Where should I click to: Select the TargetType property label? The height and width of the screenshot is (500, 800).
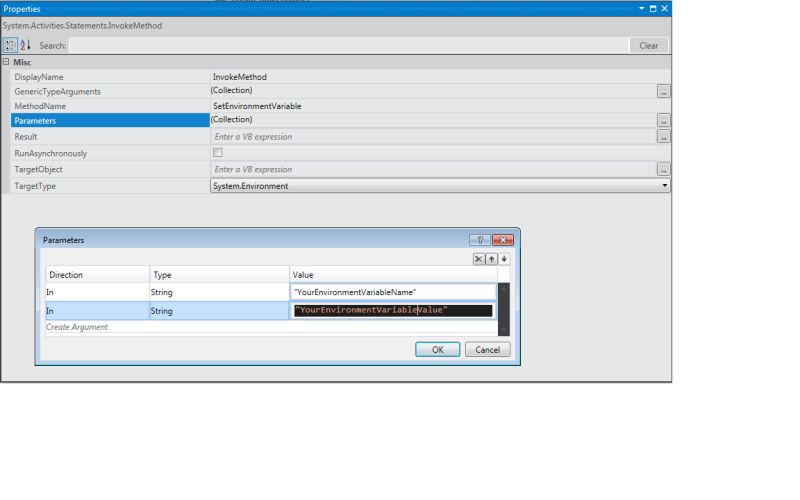35,186
